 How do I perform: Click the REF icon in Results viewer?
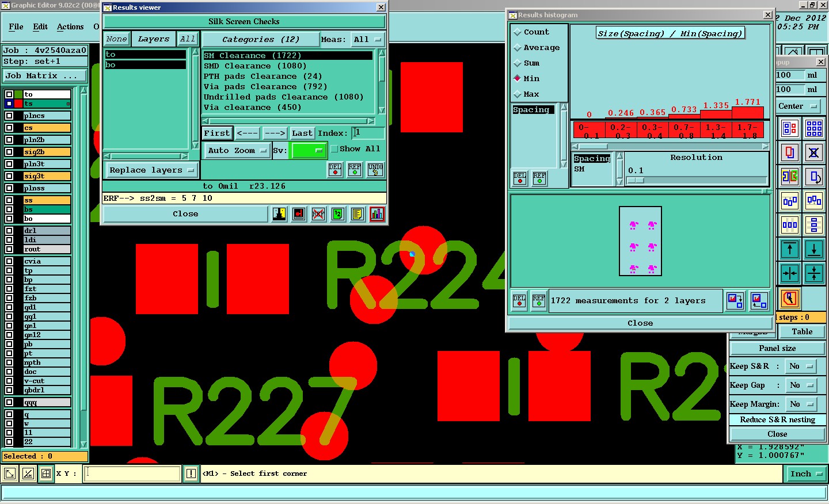(355, 170)
